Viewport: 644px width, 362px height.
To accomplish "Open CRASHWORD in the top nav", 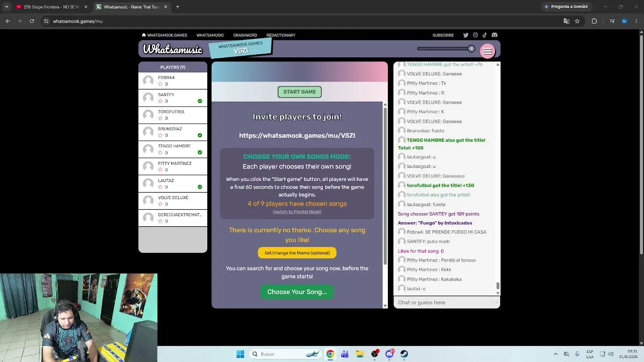I will [245, 35].
